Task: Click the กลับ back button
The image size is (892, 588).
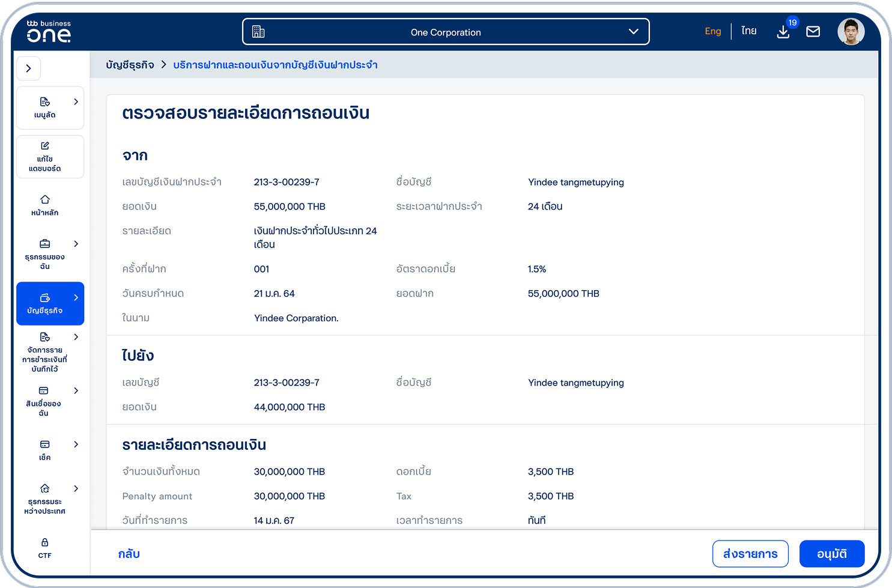Action: pyautogui.click(x=129, y=554)
